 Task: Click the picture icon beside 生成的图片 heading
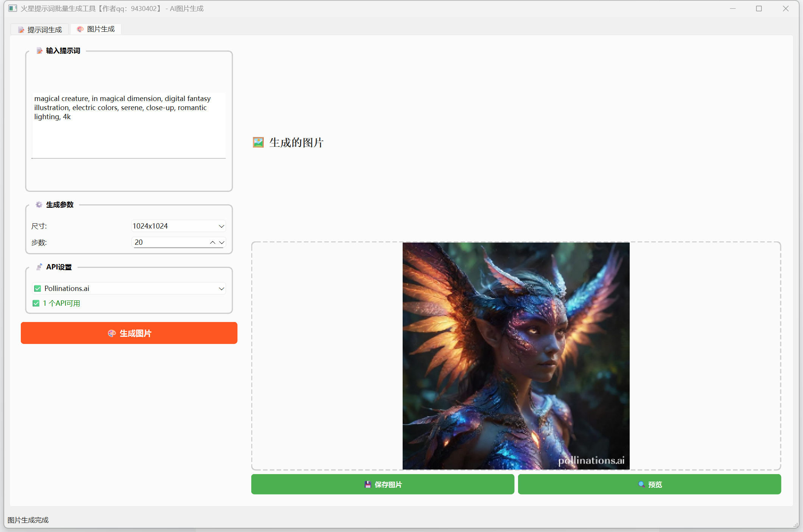click(258, 142)
